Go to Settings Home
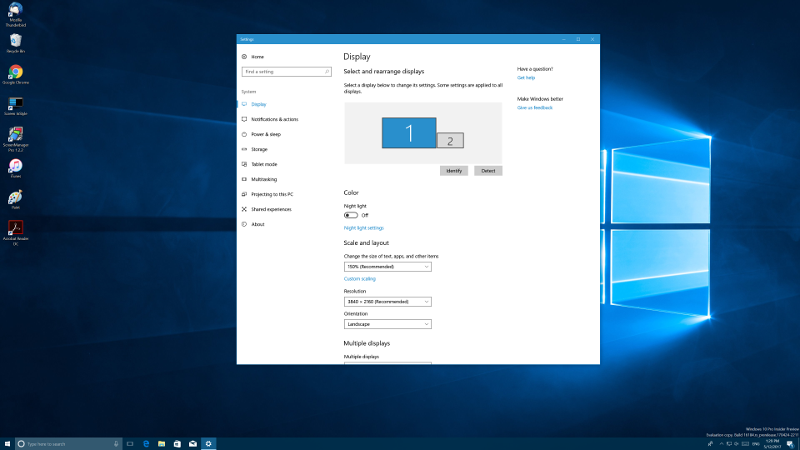800x450 pixels. click(x=253, y=57)
